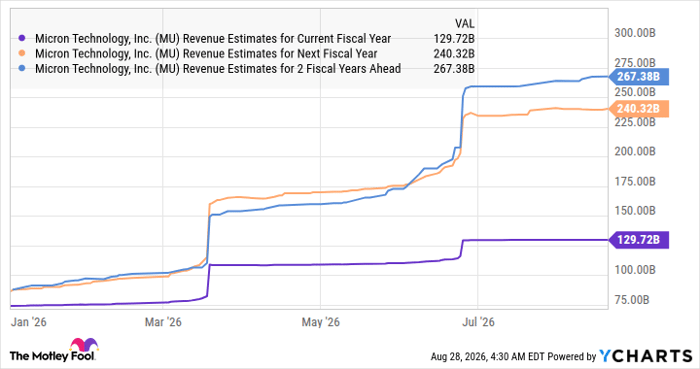Click the Jul '26 x-axis label

[478, 322]
